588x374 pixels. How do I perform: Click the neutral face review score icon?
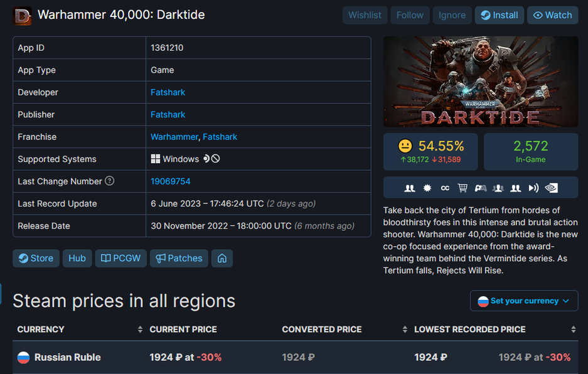tap(405, 146)
